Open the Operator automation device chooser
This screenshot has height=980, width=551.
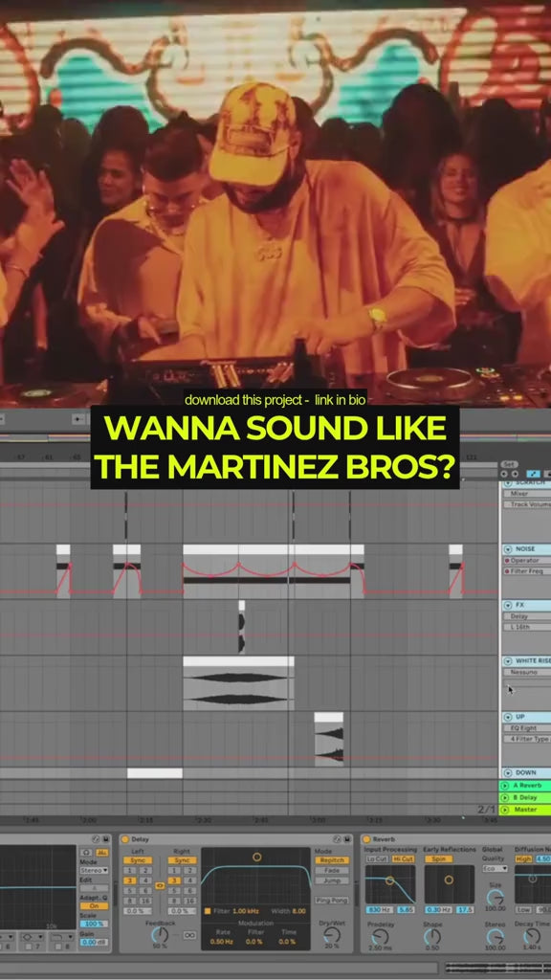(527, 560)
